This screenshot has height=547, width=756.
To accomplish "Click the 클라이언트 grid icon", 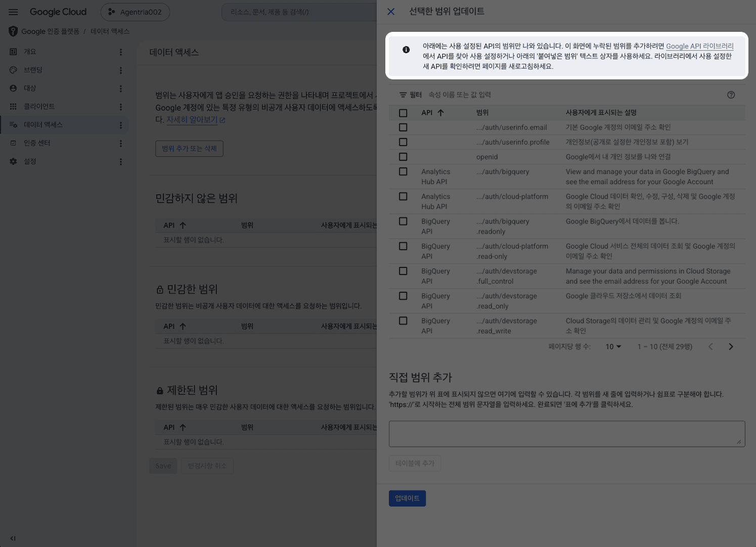I will (13, 106).
